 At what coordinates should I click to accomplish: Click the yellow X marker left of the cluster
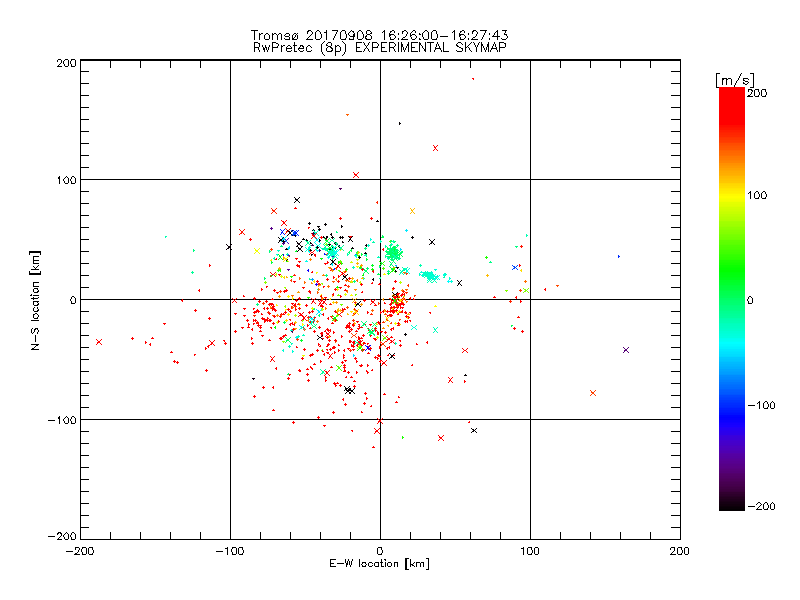pos(257,251)
